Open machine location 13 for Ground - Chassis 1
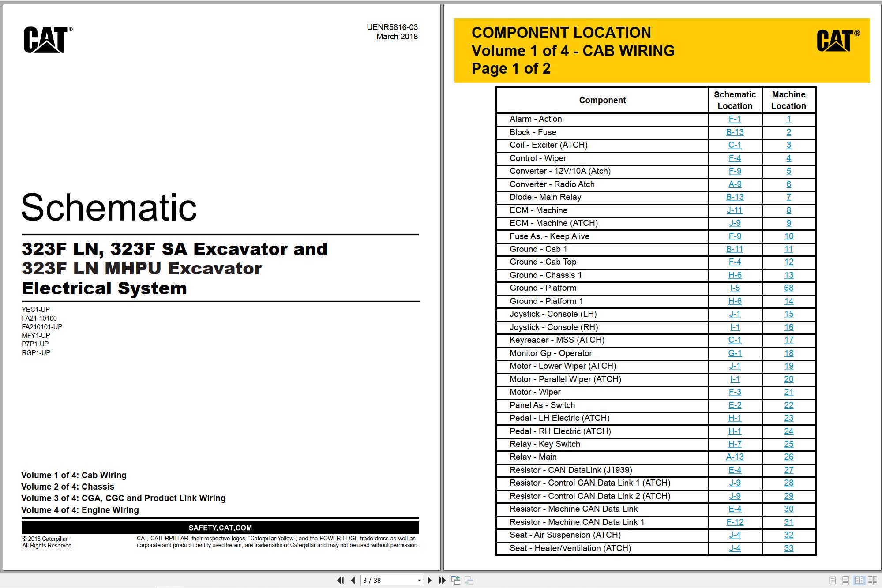Image resolution: width=882 pixels, height=588 pixels. pyautogui.click(x=788, y=275)
